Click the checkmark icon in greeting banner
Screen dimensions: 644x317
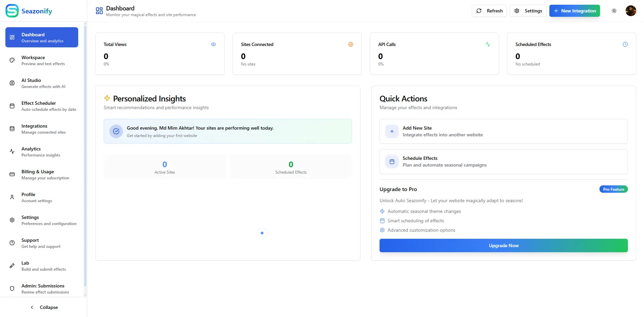[x=116, y=131]
